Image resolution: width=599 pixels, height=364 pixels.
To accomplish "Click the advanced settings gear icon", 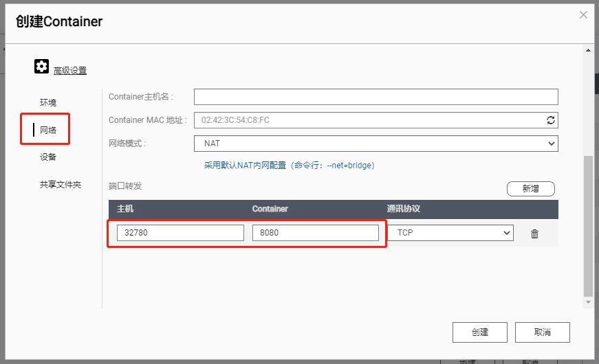I will pos(41,67).
